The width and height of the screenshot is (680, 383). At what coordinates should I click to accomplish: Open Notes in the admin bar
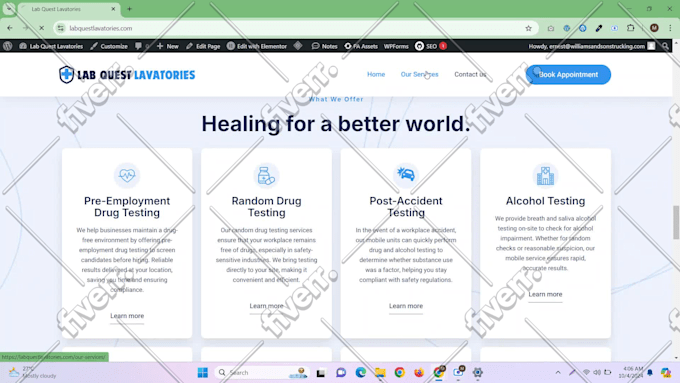click(324, 46)
